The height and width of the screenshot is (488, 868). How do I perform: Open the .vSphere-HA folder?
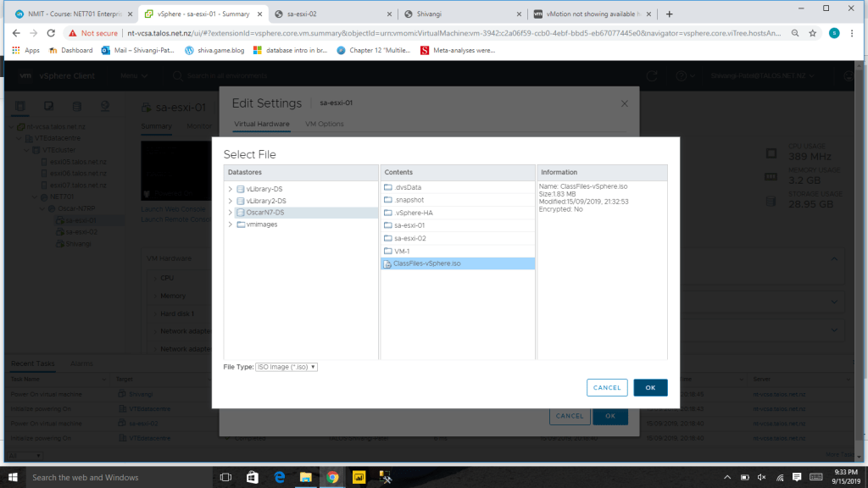pyautogui.click(x=414, y=213)
